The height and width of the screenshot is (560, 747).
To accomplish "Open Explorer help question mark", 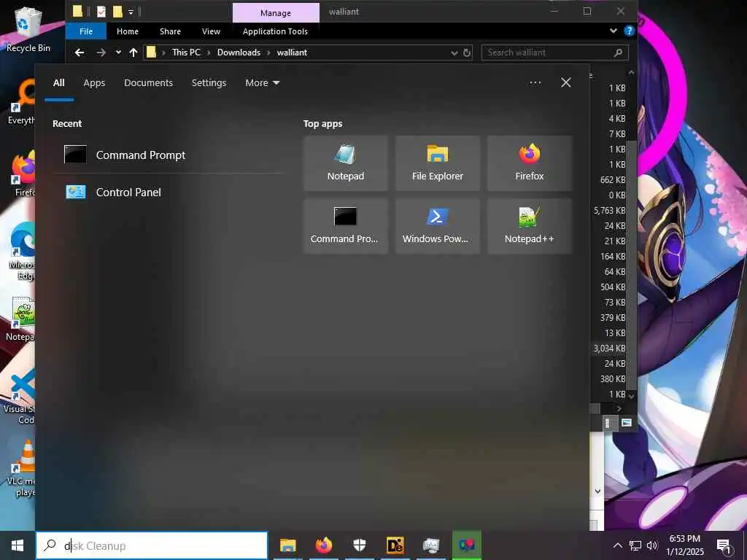I will 629,31.
